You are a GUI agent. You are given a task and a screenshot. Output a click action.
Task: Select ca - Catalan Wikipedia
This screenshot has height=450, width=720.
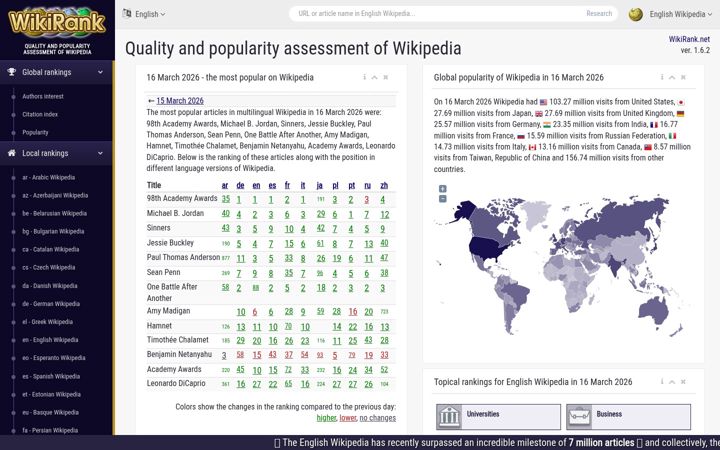coord(51,249)
